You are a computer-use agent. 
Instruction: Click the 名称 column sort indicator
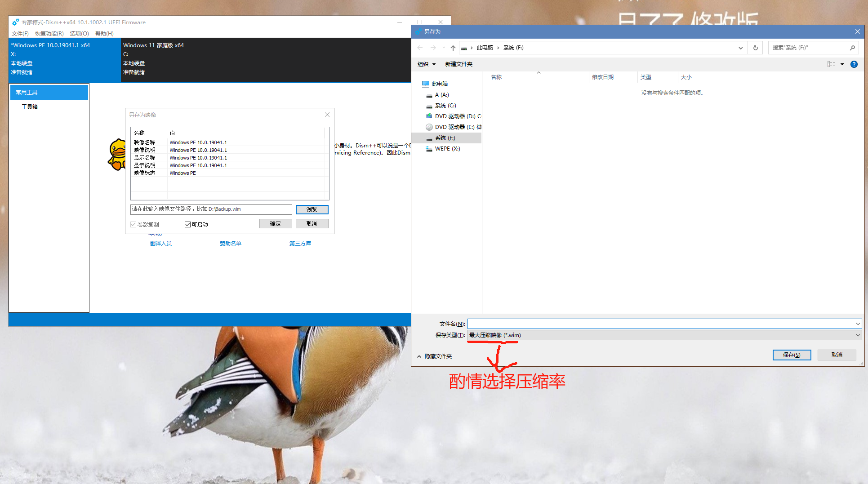538,73
